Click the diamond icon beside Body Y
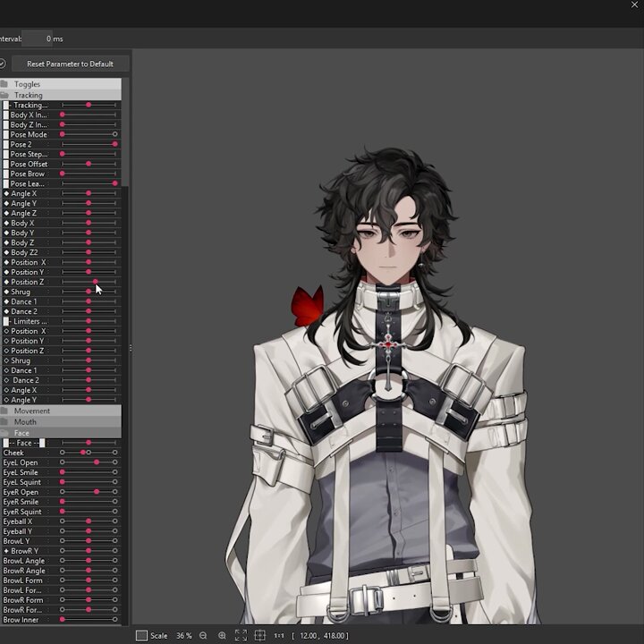Screen dimensions: 644x644 coord(6,233)
